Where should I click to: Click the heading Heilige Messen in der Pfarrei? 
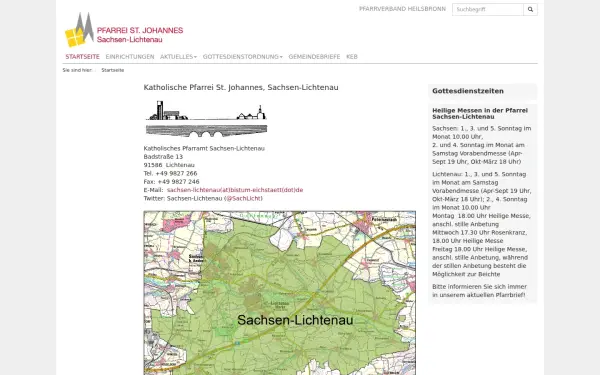tap(480, 113)
